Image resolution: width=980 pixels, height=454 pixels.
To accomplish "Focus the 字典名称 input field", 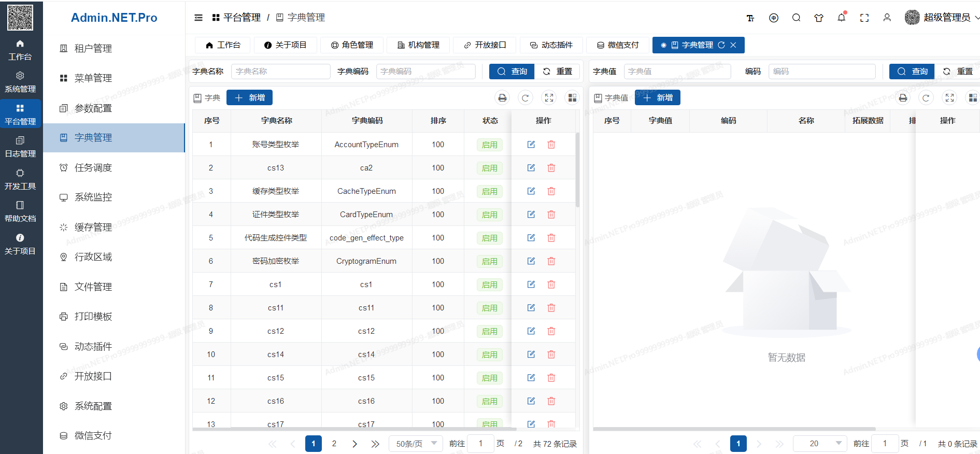I will [281, 72].
